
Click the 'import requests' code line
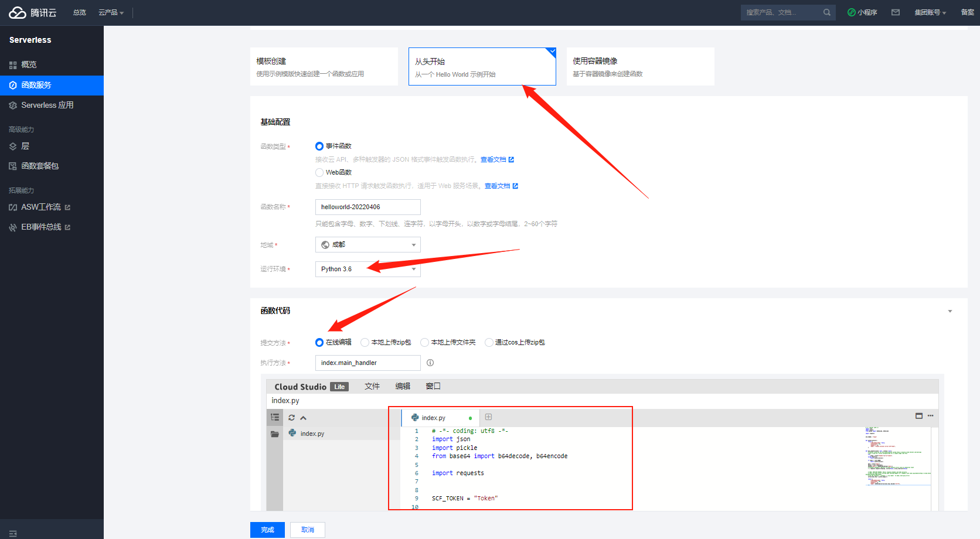(458, 473)
